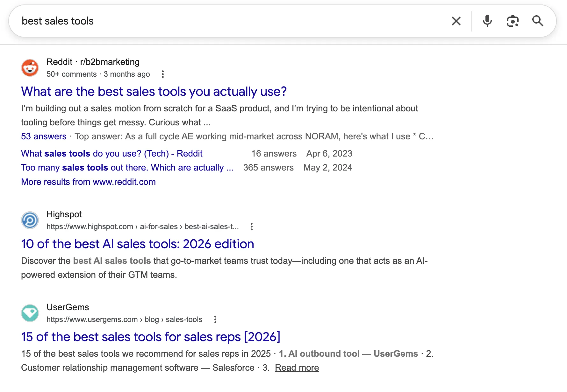Open the three-dot menu for the Reddit result

click(163, 74)
